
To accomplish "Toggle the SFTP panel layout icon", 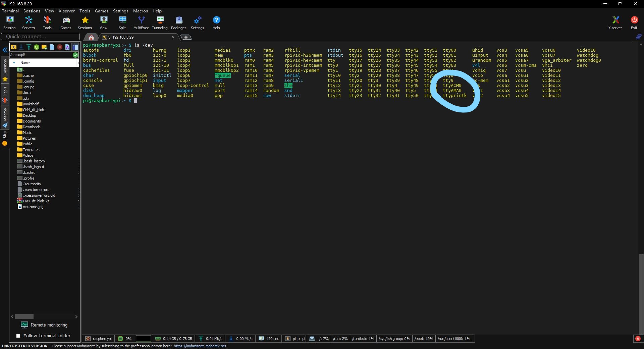I will [75, 47].
